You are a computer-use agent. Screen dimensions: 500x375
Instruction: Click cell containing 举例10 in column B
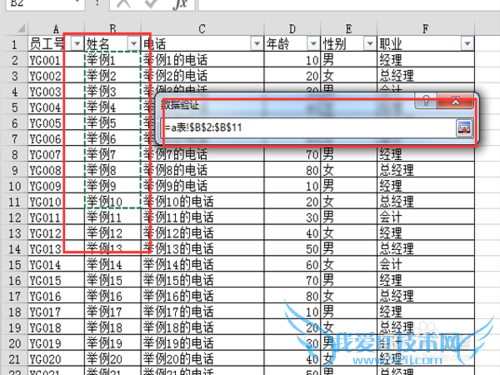click(x=113, y=202)
